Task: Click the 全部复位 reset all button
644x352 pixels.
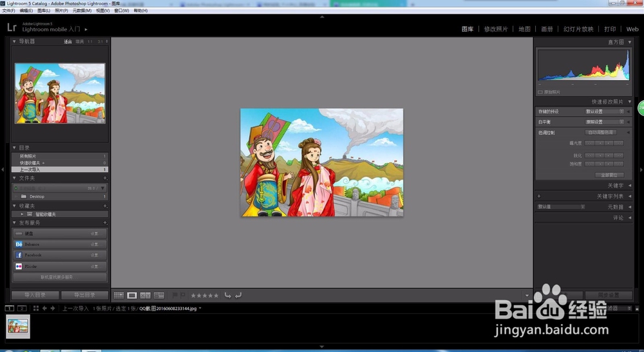Action: click(x=609, y=175)
